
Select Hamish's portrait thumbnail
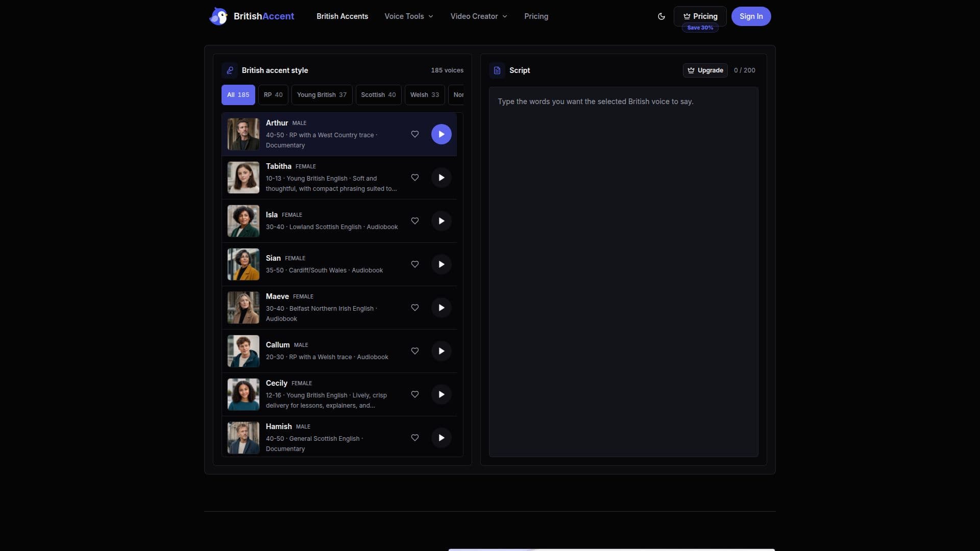pyautogui.click(x=243, y=438)
